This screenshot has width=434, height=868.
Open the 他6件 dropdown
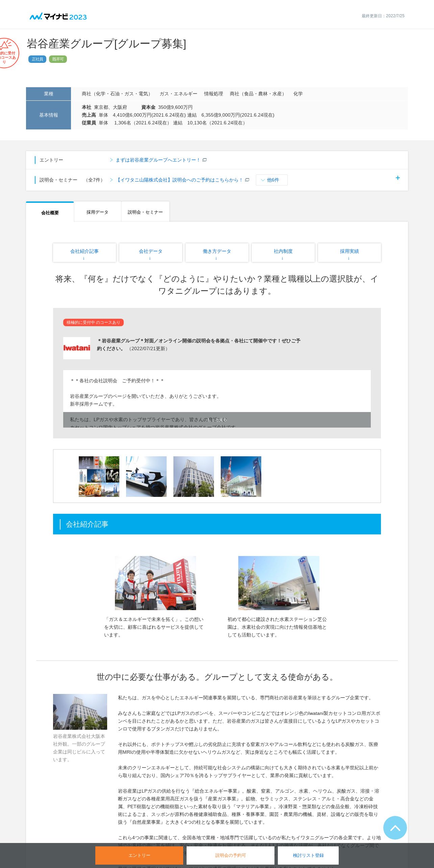coord(272,180)
